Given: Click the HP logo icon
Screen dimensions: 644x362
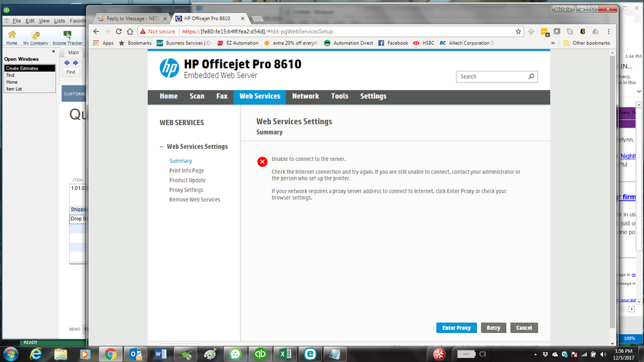Looking at the screenshot, I should (x=169, y=68).
